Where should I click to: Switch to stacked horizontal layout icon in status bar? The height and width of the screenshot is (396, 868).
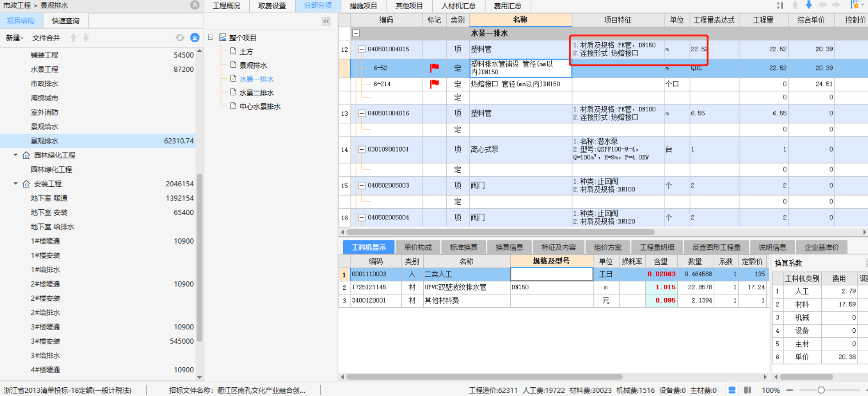tap(732, 390)
